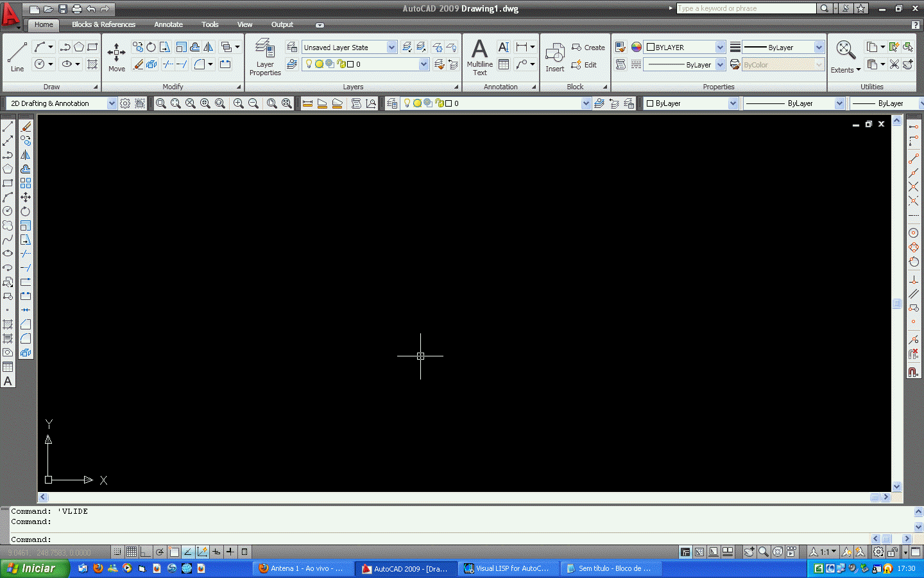Open Visual LISP for AutoCAD taskbar button
The width and height of the screenshot is (924, 578).
[509, 568]
